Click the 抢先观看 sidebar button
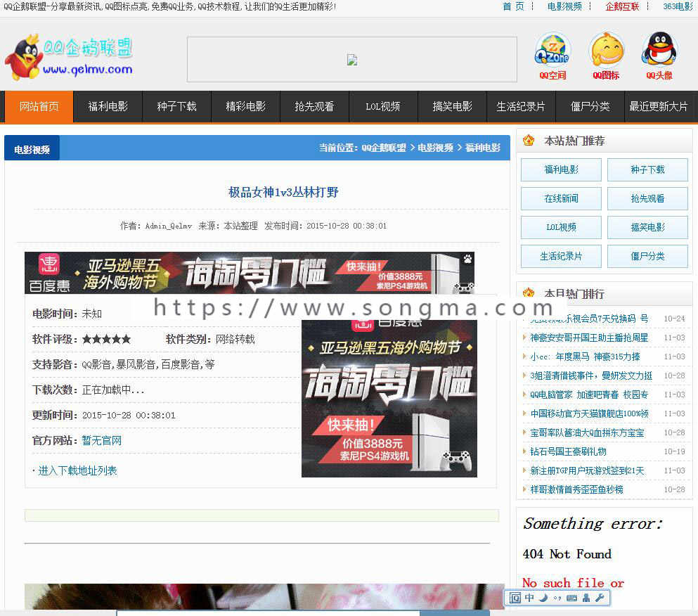 [647, 198]
